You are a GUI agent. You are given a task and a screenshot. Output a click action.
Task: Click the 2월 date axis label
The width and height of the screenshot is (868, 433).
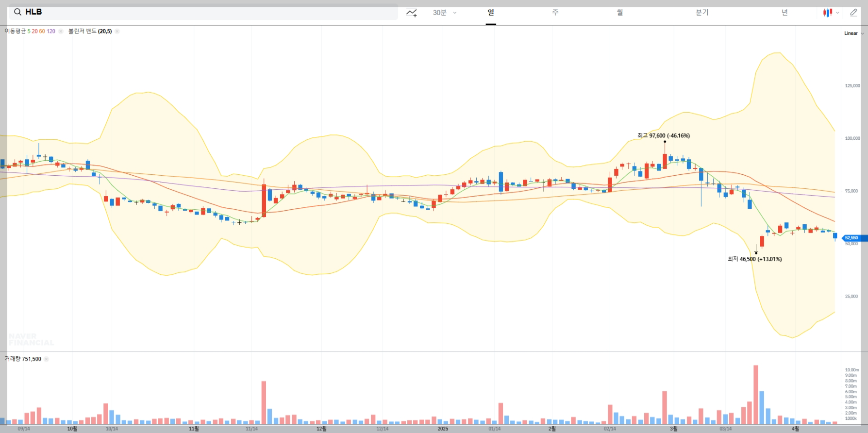(x=552, y=429)
